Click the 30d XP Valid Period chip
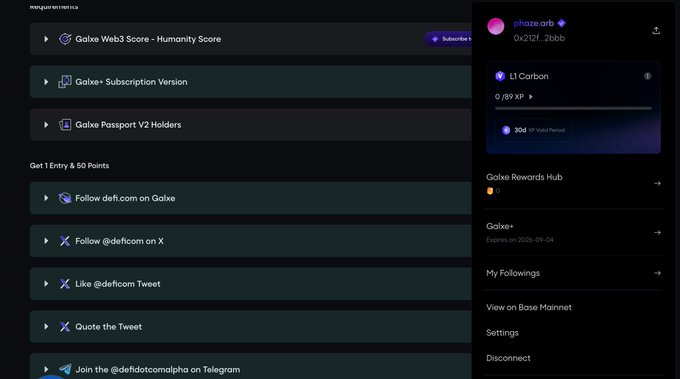680x379 pixels. (533, 130)
